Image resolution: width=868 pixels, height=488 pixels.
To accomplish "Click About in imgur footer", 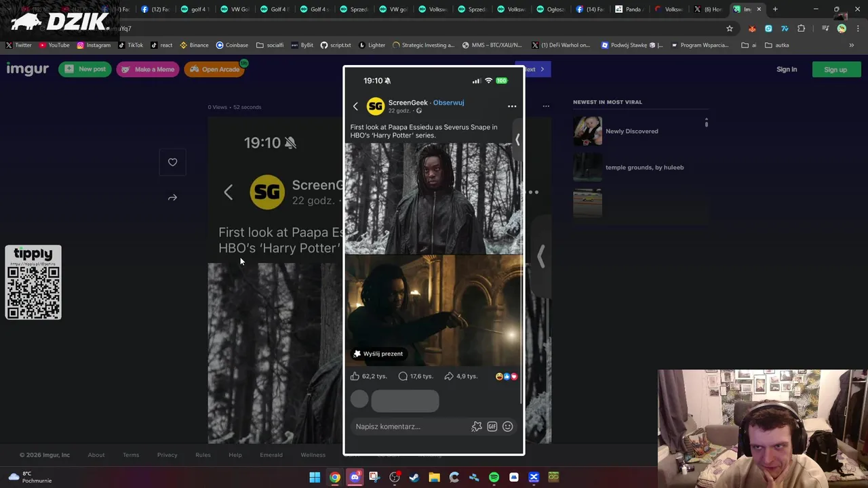I will point(96,455).
